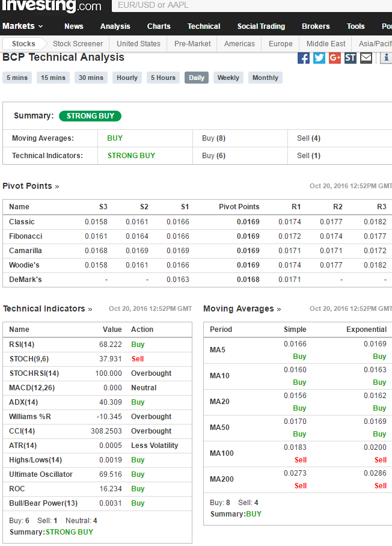The width and height of the screenshot is (392, 546).
Task: Click the Investing.com logo
Action: (51, 6)
